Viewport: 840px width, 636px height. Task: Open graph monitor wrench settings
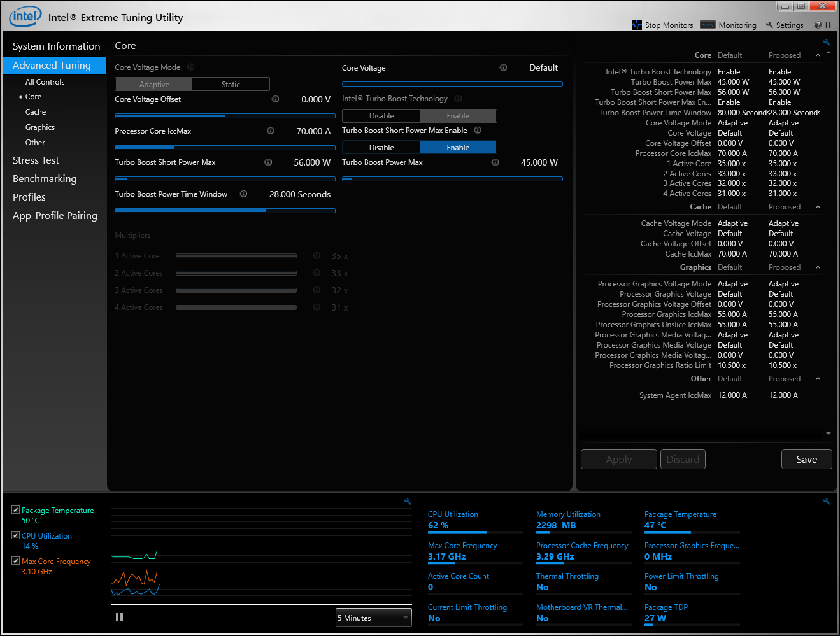[x=408, y=501]
